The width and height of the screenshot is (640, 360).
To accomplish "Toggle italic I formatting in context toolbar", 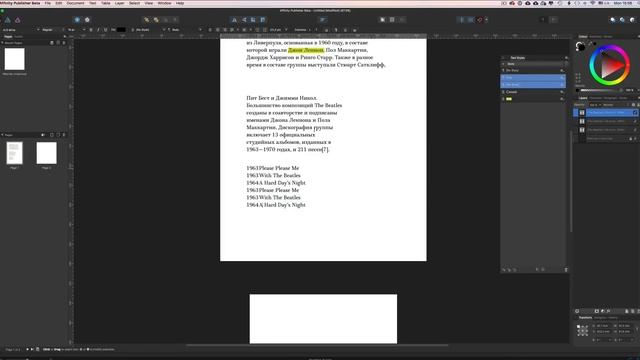I will 98,30.
